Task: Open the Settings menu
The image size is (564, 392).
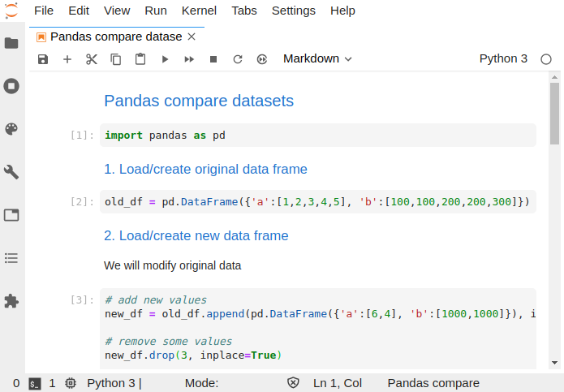Action: tap(294, 11)
